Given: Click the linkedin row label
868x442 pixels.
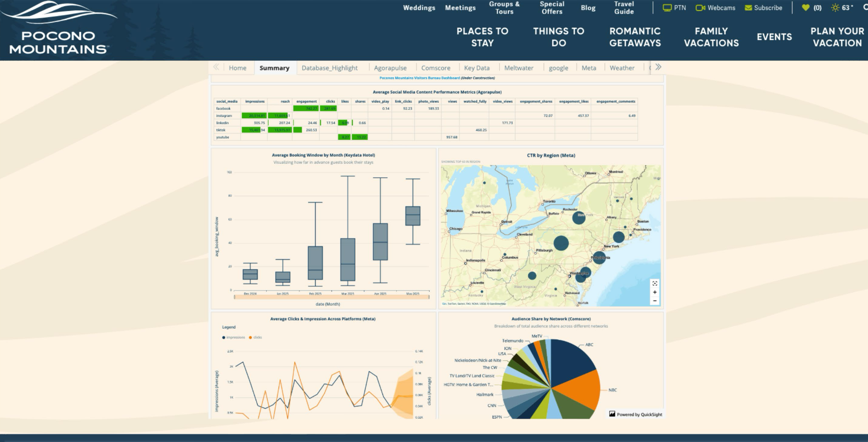Looking at the screenshot, I should [x=223, y=123].
